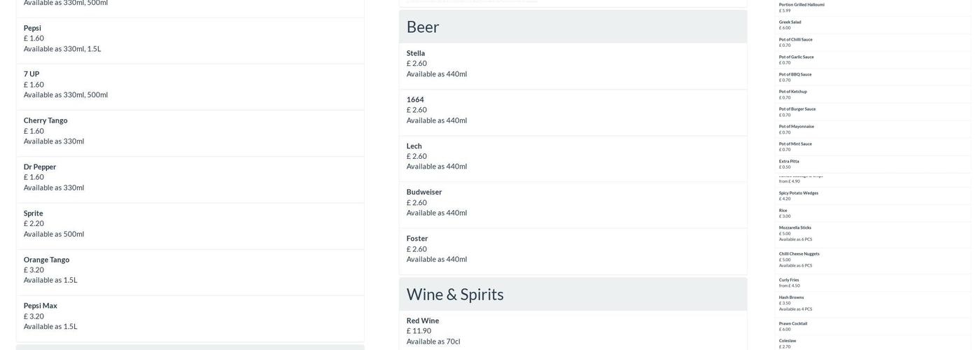Click the Budweiser beer entry
The height and width of the screenshot is (350, 980).
424,192
